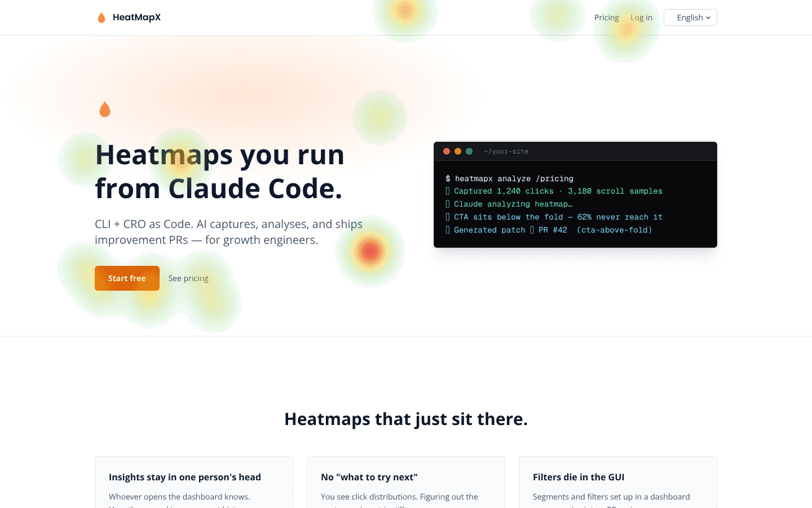Click the 'CLI + CRO as Code' subtitle paragraph
Screen dimensions: 812x508
click(228, 232)
